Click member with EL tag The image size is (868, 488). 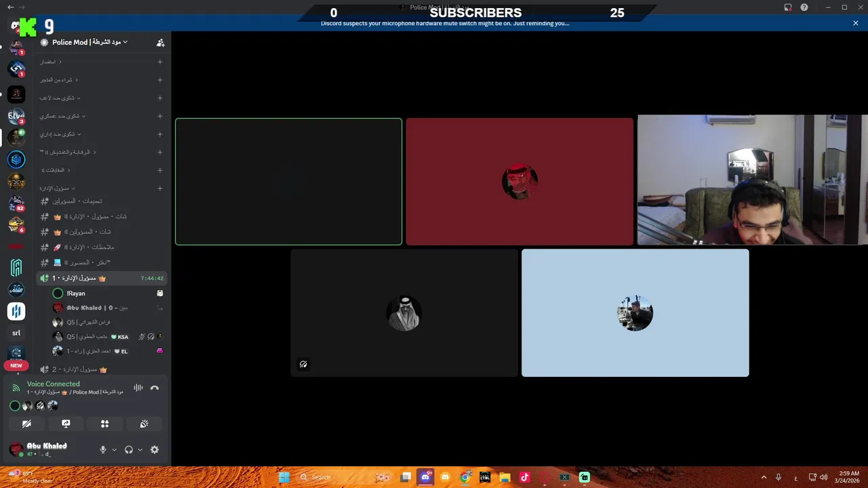click(x=108, y=351)
